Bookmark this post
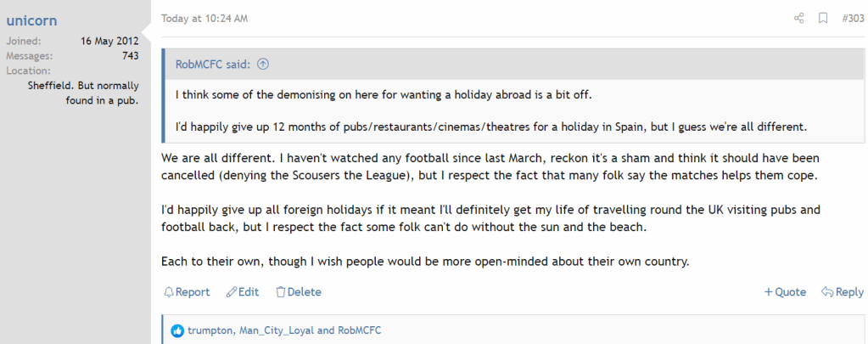868x344 pixels. click(x=822, y=18)
